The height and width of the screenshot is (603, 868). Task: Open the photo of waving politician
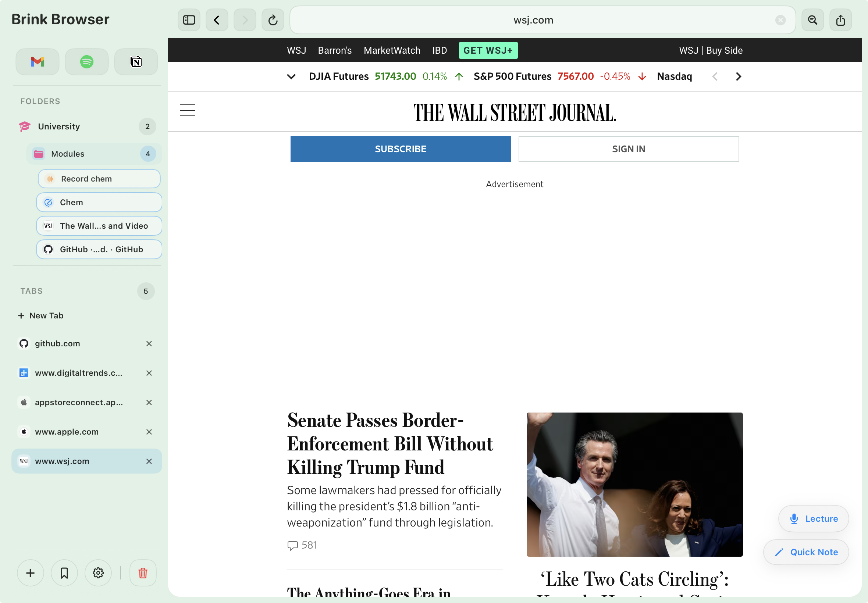[634, 484]
